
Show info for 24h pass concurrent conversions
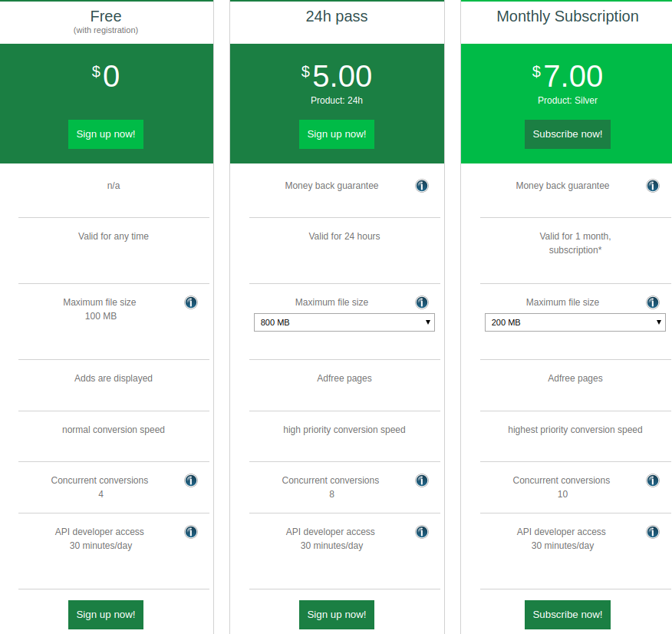[x=422, y=480]
